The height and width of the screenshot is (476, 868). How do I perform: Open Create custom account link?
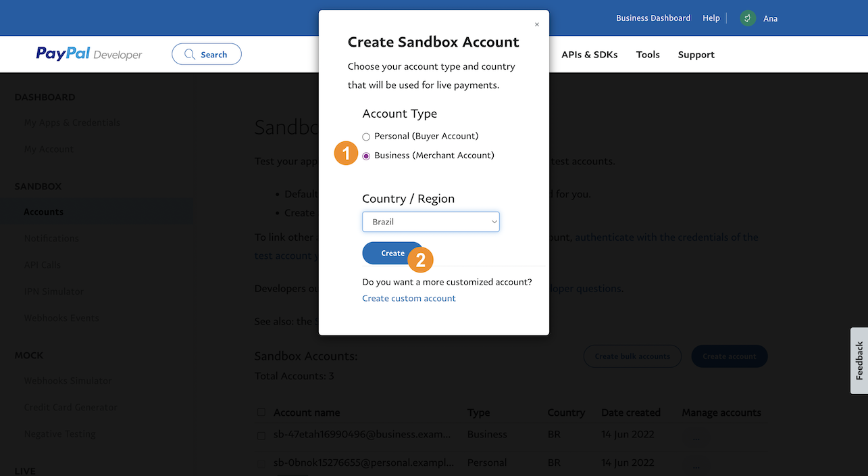409,298
